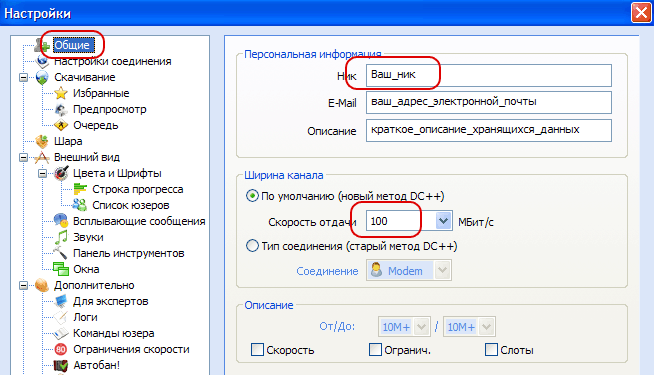Click the Цвета и Шрифты palette icon
Screen dimensions: 654x375
click(x=61, y=173)
